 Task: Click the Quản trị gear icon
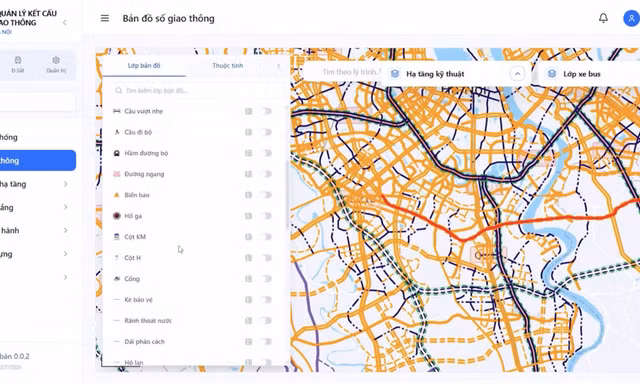pyautogui.click(x=56, y=60)
